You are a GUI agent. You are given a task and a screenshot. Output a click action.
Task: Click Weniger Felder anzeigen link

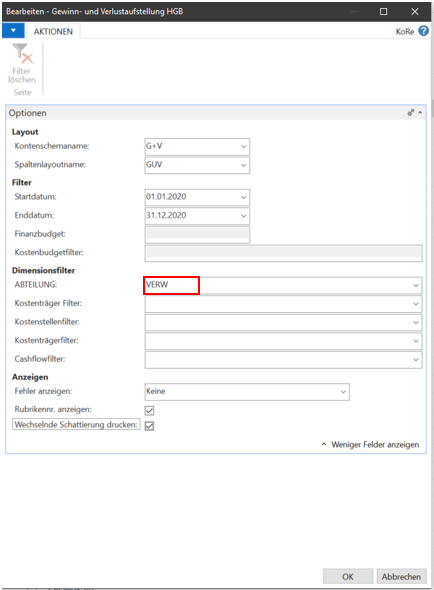375,445
